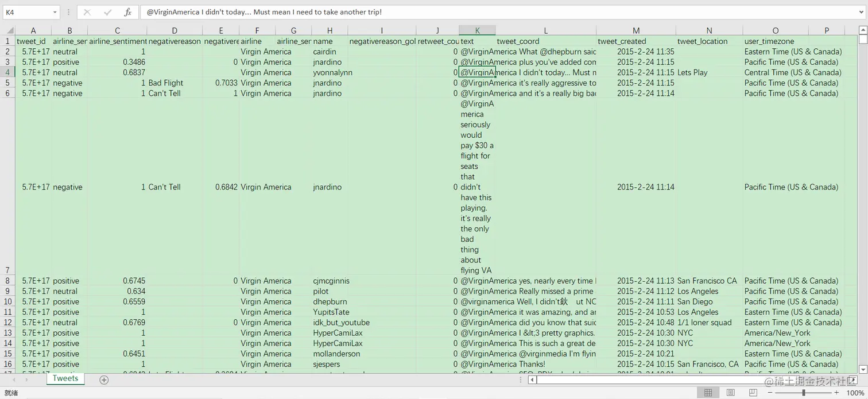The image size is (868, 399).
Task: Switch to Page Layout view
Action: coord(730,393)
